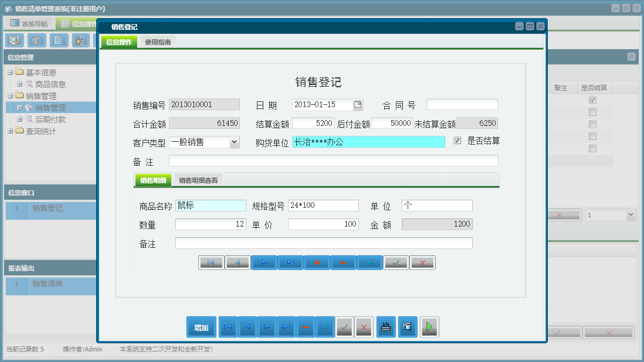Image resolution: width=644 pixels, height=362 pixels.
Task: Select the first-record navigation icon on bottom toolbar
Action: click(228, 327)
